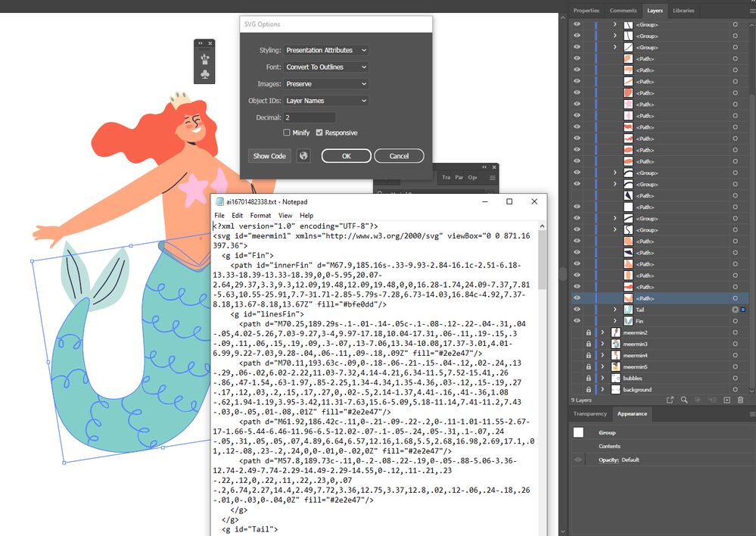The height and width of the screenshot is (536, 756).
Task: Expand the background layer
Action: (x=602, y=389)
